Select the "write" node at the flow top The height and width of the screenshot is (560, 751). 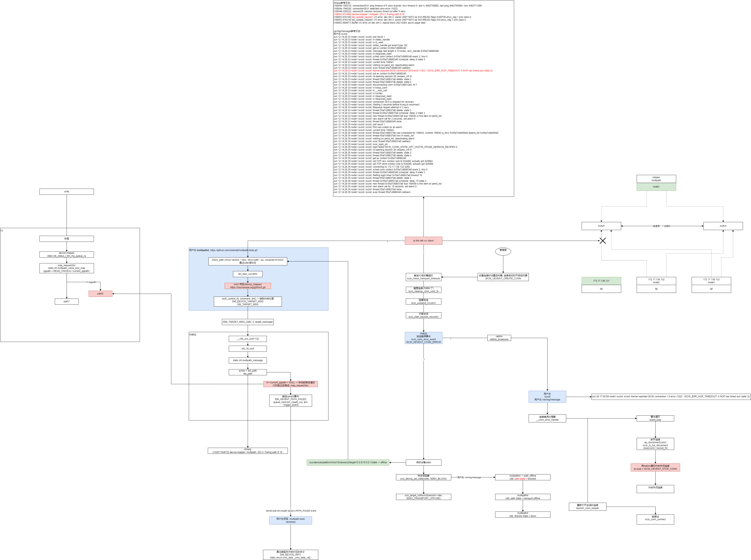[x=66, y=192]
